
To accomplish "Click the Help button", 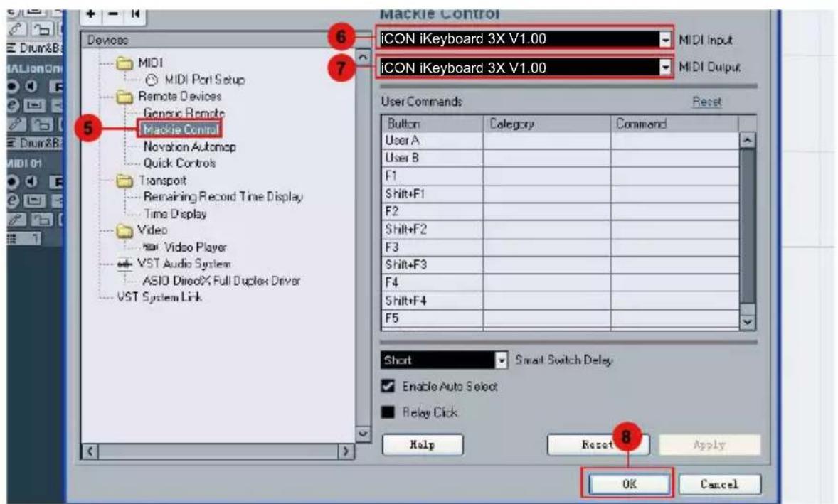I will [423, 445].
